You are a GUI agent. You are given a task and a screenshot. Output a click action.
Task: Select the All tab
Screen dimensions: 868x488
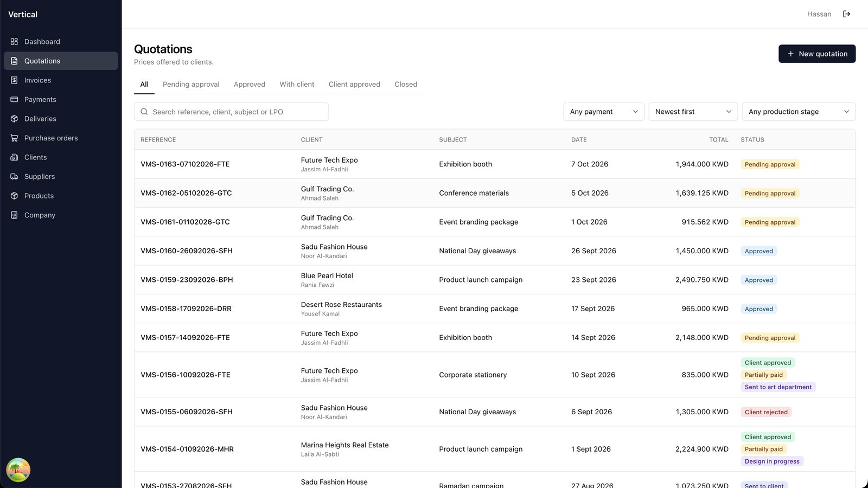[x=144, y=85]
